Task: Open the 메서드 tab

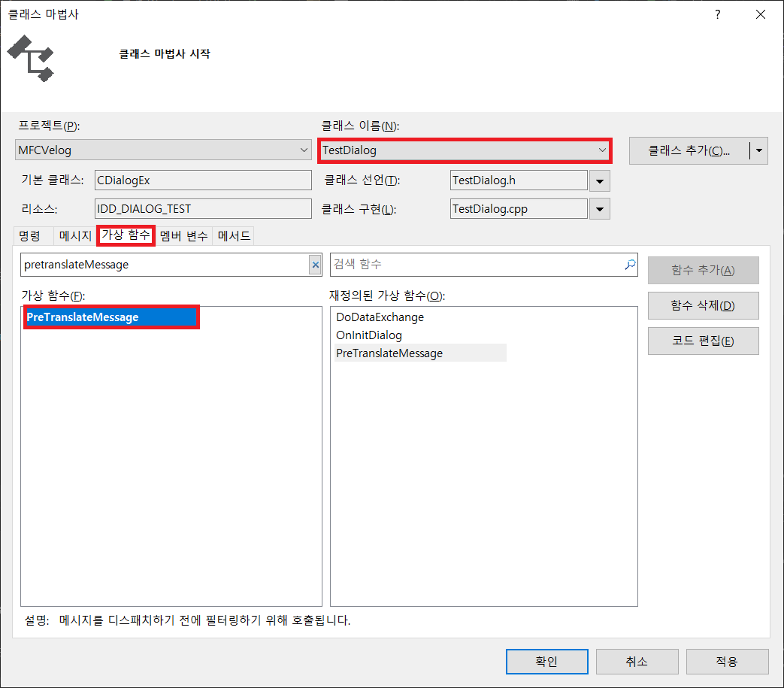Action: (x=233, y=235)
